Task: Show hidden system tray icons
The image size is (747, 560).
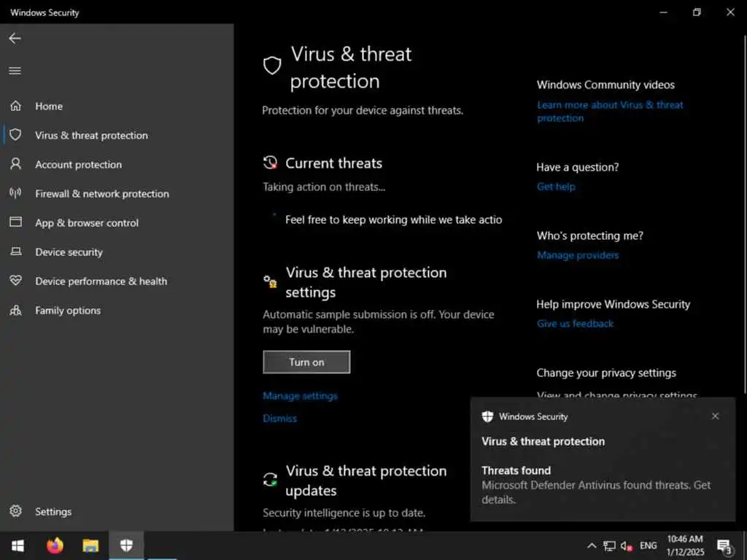Action: [591, 545]
